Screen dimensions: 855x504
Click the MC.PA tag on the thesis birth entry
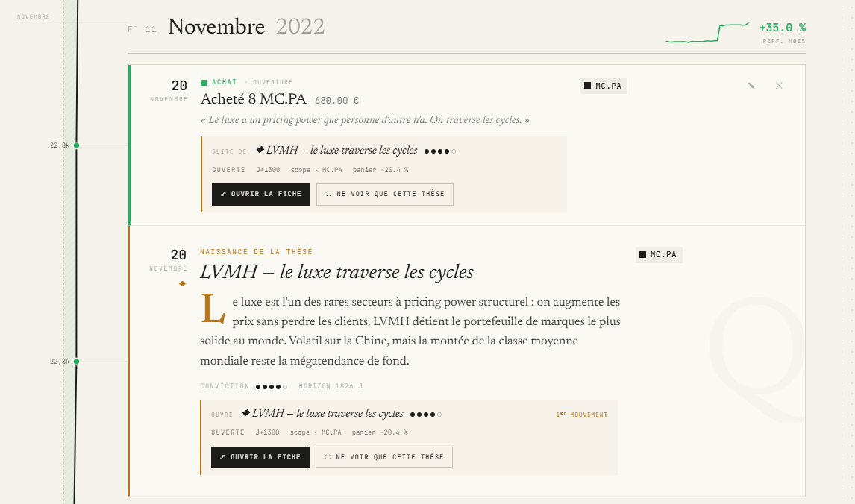tap(659, 254)
